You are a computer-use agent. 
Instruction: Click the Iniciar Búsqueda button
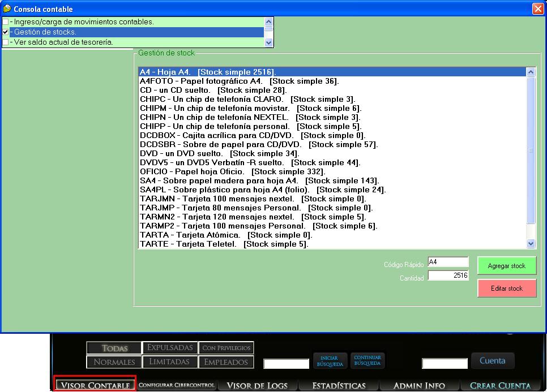(330, 361)
